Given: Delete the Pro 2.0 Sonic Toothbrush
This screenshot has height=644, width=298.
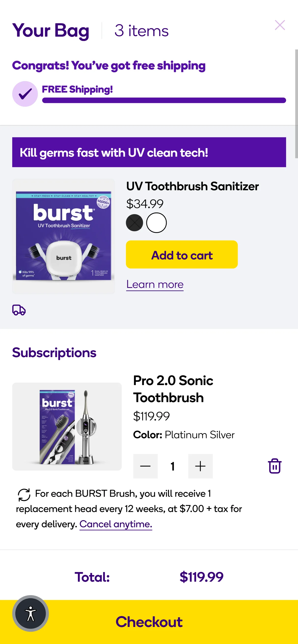Looking at the screenshot, I should coord(275,466).
